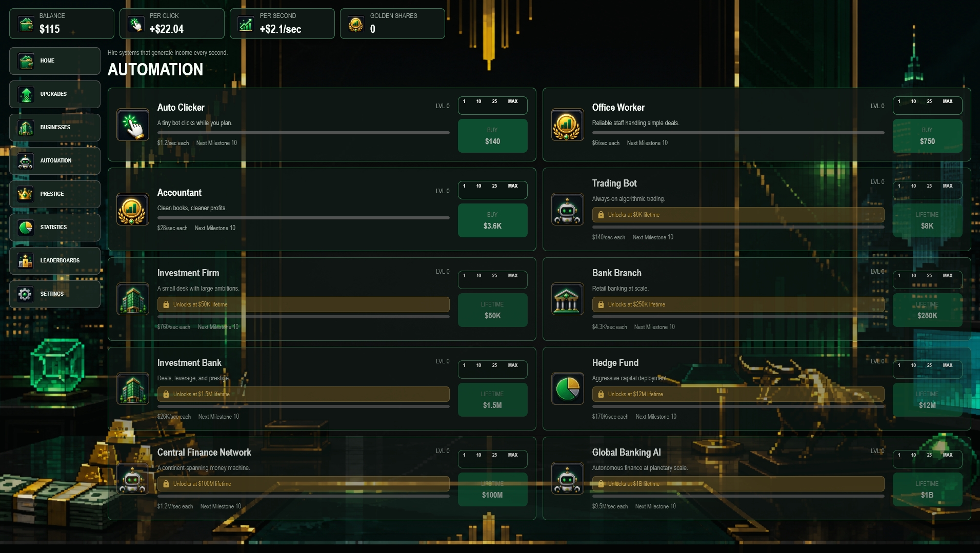Buy Auto Clicker for $140
This screenshot has width=980, height=553.
point(492,136)
